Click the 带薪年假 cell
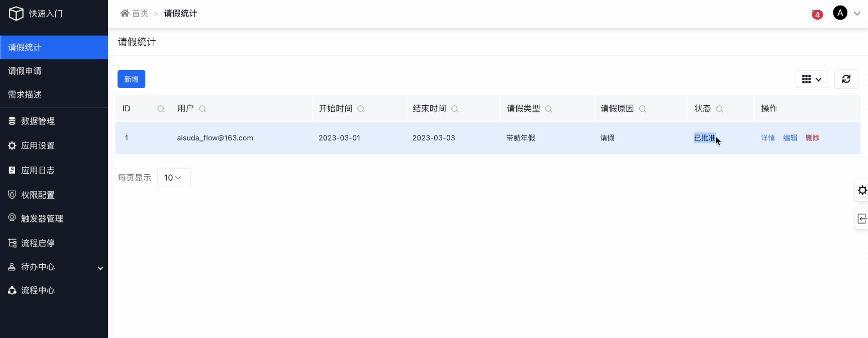The height and width of the screenshot is (338, 868). tap(521, 138)
